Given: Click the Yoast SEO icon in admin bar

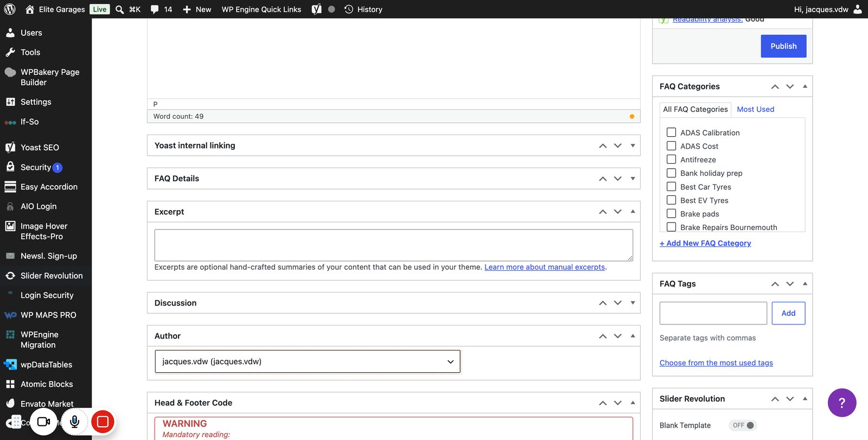Looking at the screenshot, I should [x=317, y=9].
